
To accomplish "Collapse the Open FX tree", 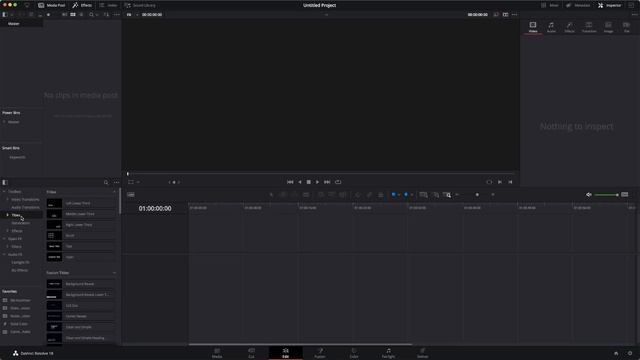I will pos(4,239).
